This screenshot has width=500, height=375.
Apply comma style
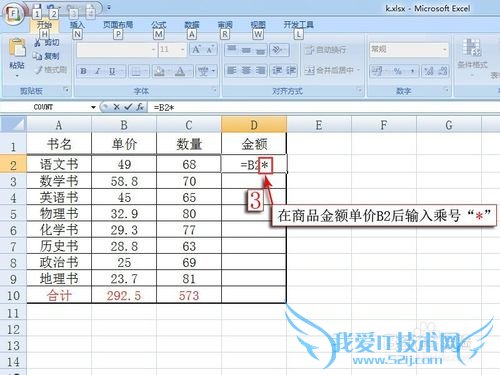412,71
